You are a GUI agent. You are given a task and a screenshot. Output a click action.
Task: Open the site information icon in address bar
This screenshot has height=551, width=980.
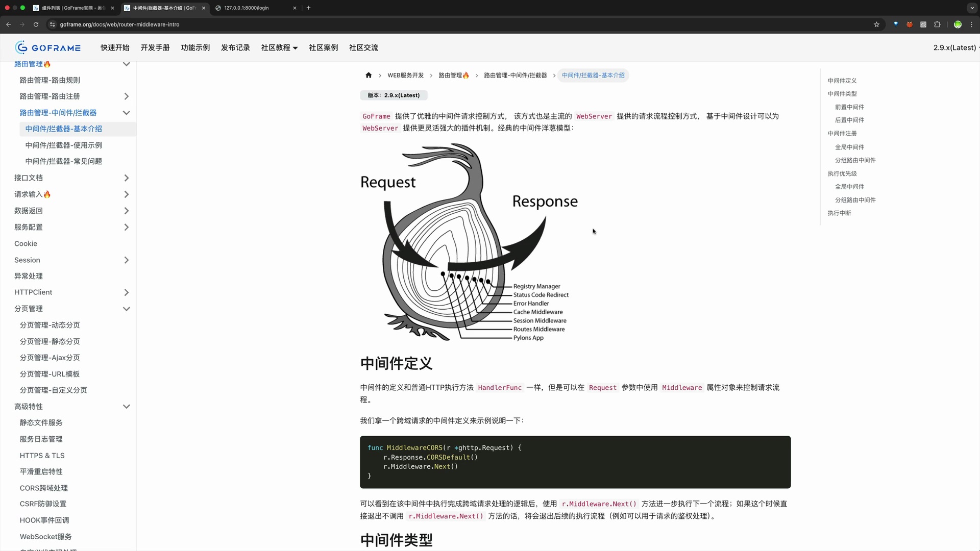[x=52, y=24]
